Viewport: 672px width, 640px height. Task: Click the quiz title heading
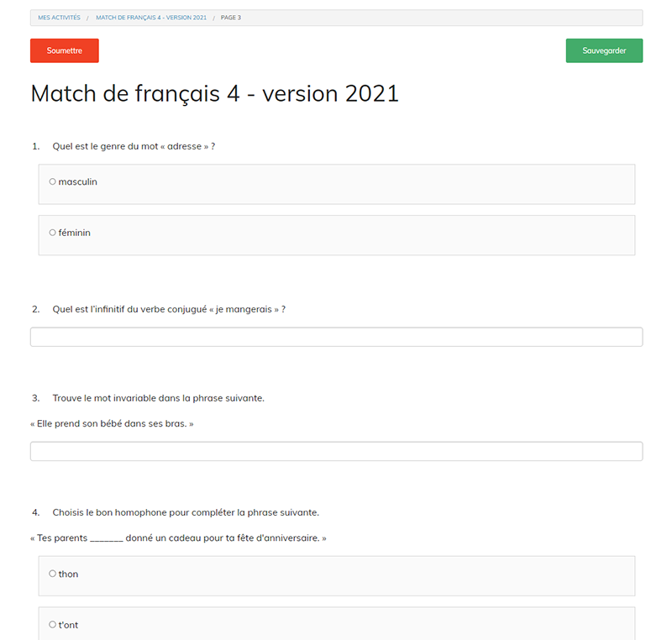[x=214, y=93]
